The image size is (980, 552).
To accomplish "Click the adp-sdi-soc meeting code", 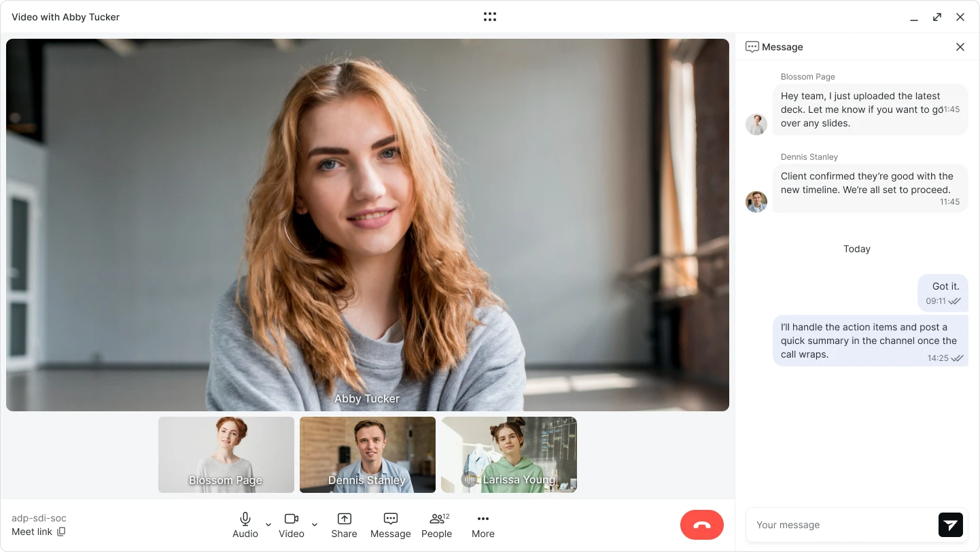I will coord(39,518).
